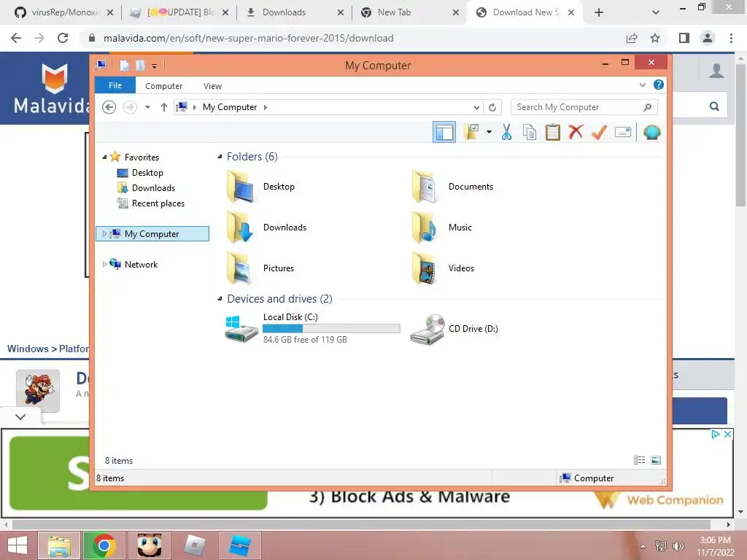747x560 pixels.
Task: Open address bar history dropdown
Action: click(x=476, y=107)
